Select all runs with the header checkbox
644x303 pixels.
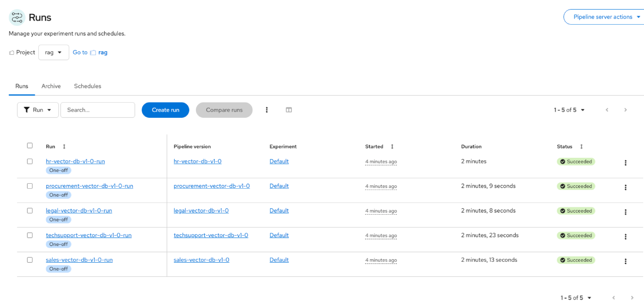click(30, 146)
